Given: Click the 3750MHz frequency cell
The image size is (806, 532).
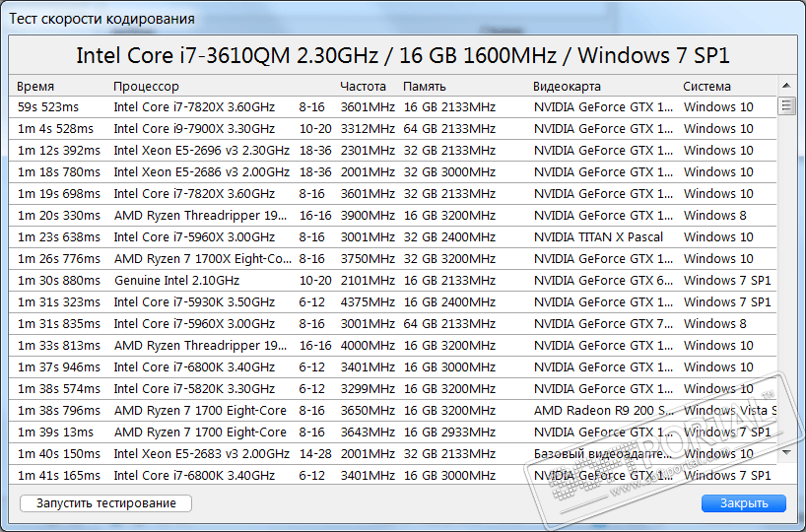Looking at the screenshot, I should pyautogui.click(x=368, y=258).
